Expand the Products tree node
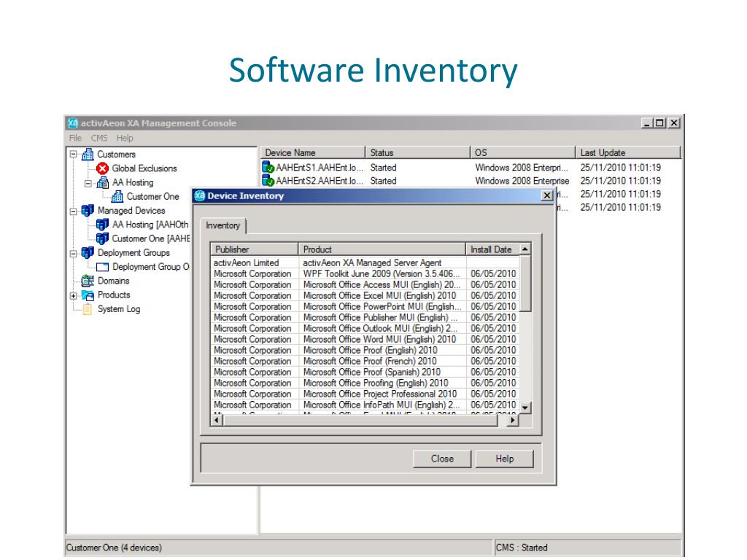The image size is (747, 560). (74, 296)
